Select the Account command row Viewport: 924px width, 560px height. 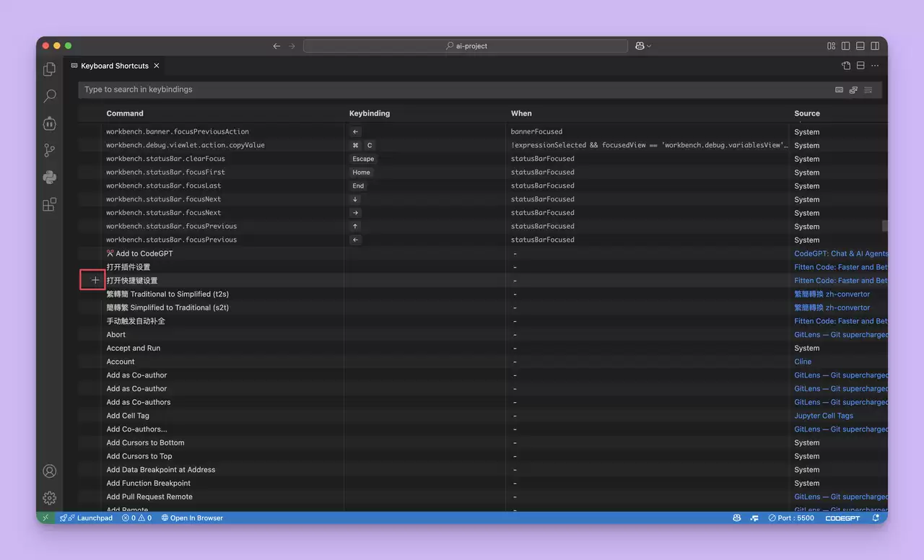pyautogui.click(x=483, y=362)
